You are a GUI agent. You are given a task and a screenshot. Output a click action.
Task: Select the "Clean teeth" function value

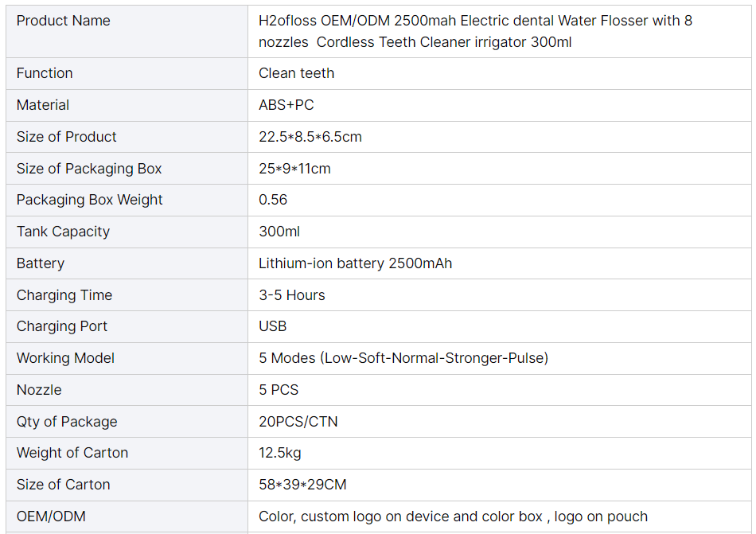coord(296,73)
